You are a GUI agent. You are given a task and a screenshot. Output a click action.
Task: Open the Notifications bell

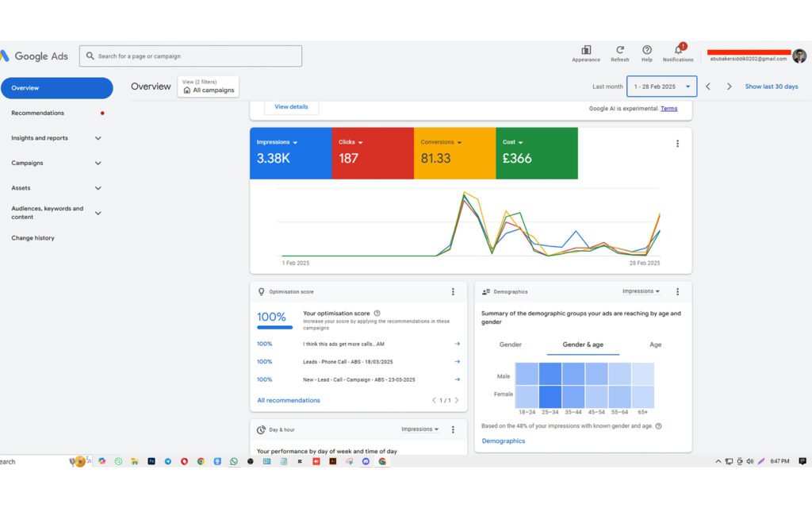tap(678, 50)
